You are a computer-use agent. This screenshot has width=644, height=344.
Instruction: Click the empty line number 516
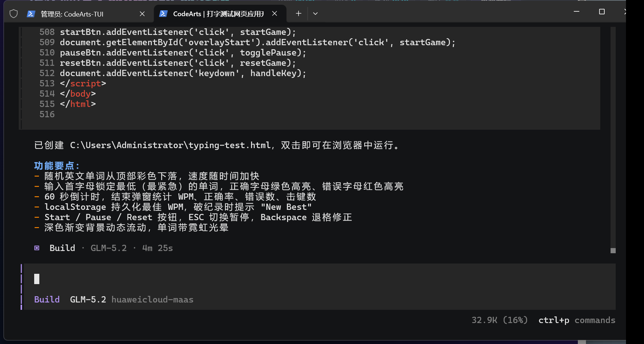coord(47,114)
